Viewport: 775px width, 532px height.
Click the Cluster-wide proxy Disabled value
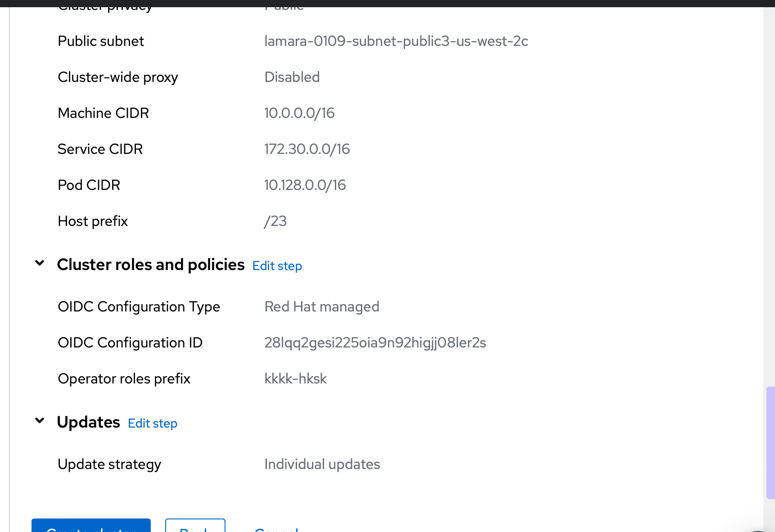tap(292, 77)
